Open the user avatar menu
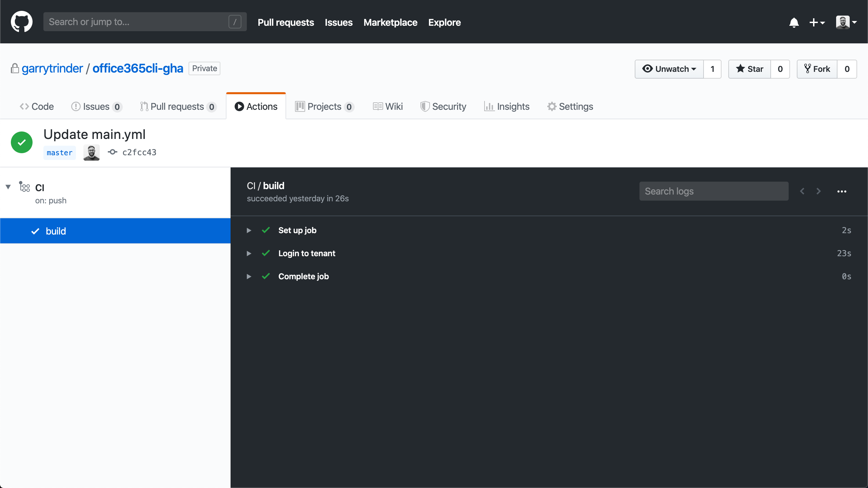 click(x=846, y=22)
